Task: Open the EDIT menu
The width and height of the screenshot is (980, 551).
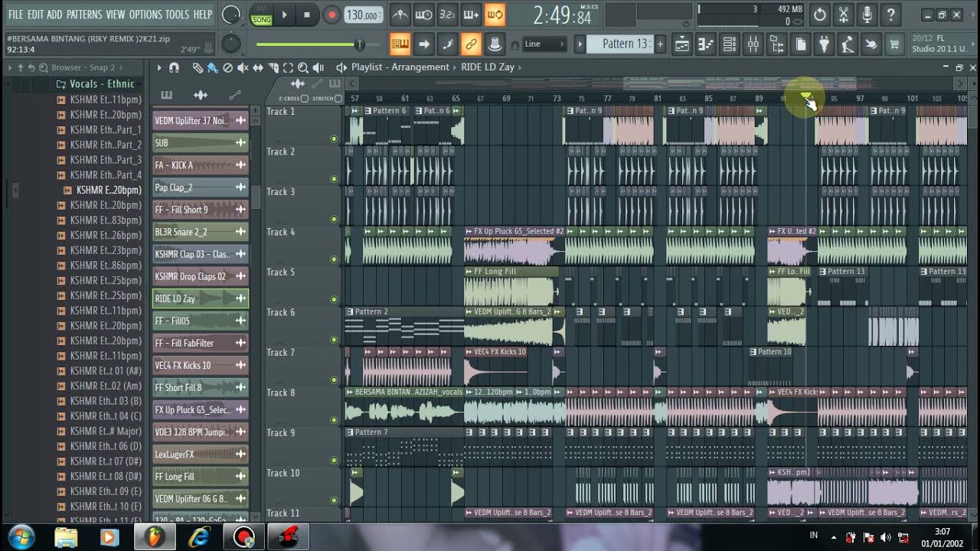Action: (x=35, y=15)
